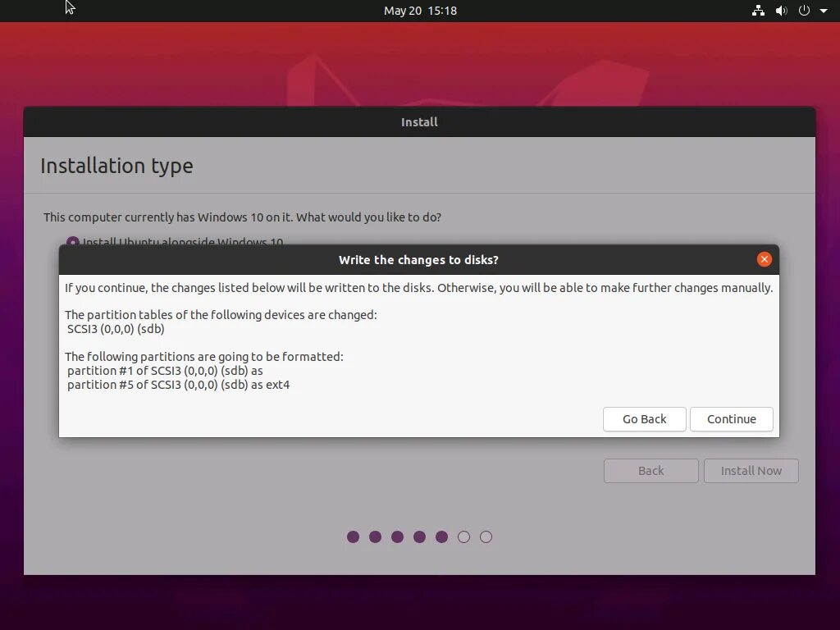Click 'The following partitions are going to be formatted' text
Image resolution: width=840 pixels, height=630 pixels.
204,357
